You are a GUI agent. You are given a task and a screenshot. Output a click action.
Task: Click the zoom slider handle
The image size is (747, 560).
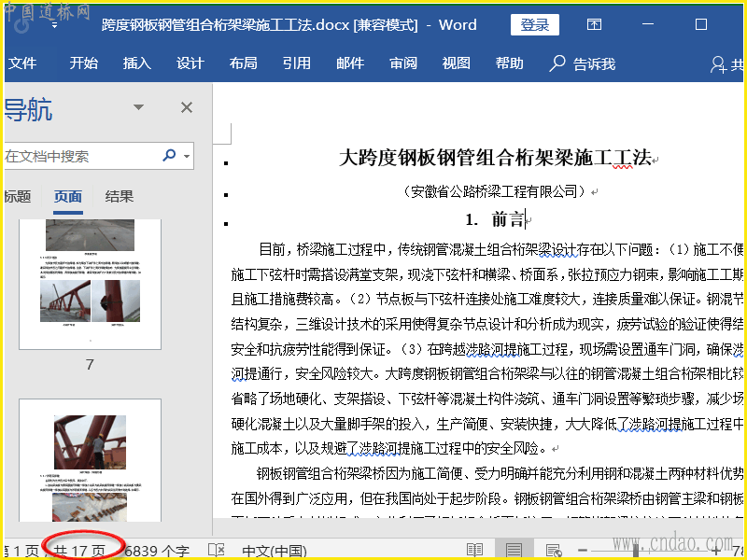(636, 551)
